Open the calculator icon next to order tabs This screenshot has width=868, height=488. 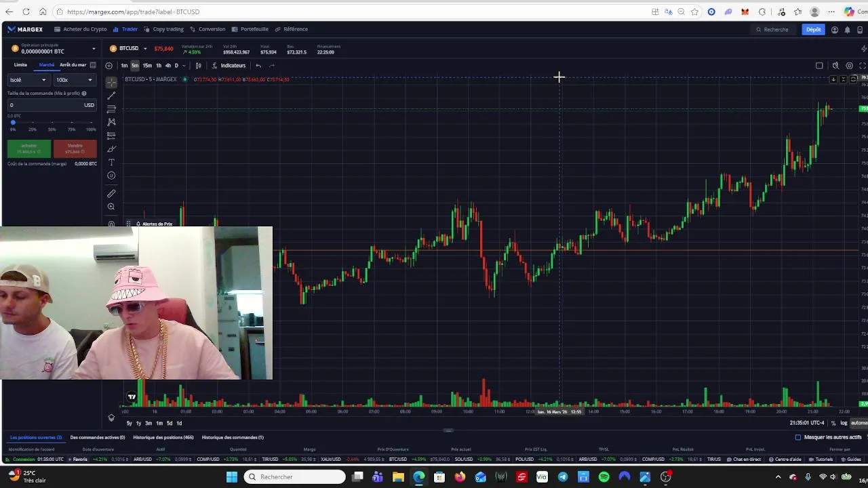(93, 65)
